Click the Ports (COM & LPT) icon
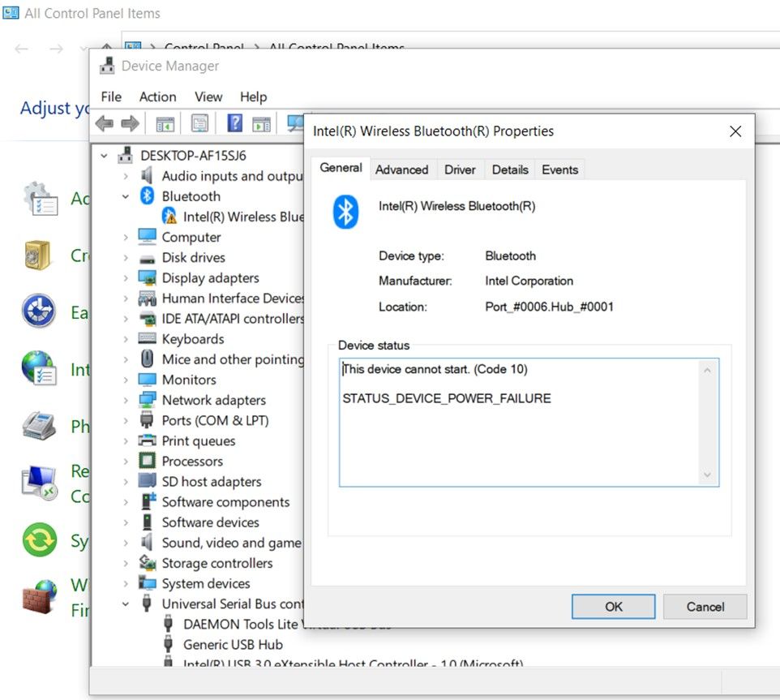780x700 pixels. click(147, 420)
